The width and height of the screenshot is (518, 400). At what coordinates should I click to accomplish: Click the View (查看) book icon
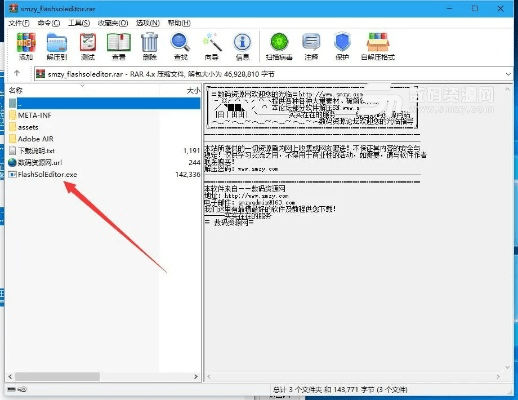point(119,47)
